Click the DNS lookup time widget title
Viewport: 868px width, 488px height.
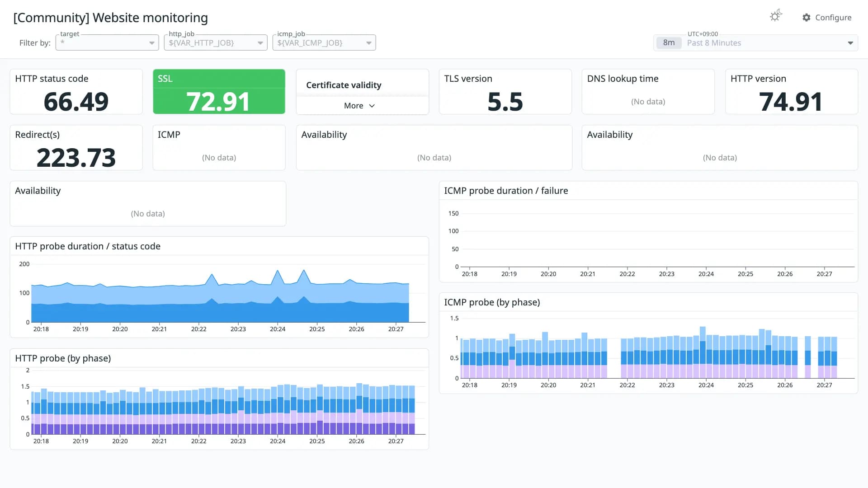tap(623, 79)
